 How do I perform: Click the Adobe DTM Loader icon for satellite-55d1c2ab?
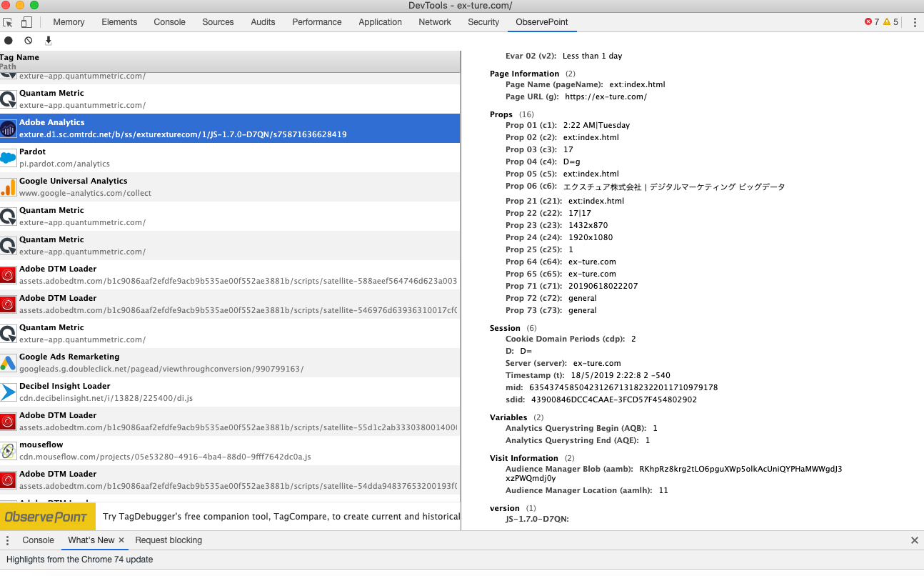coord(8,422)
